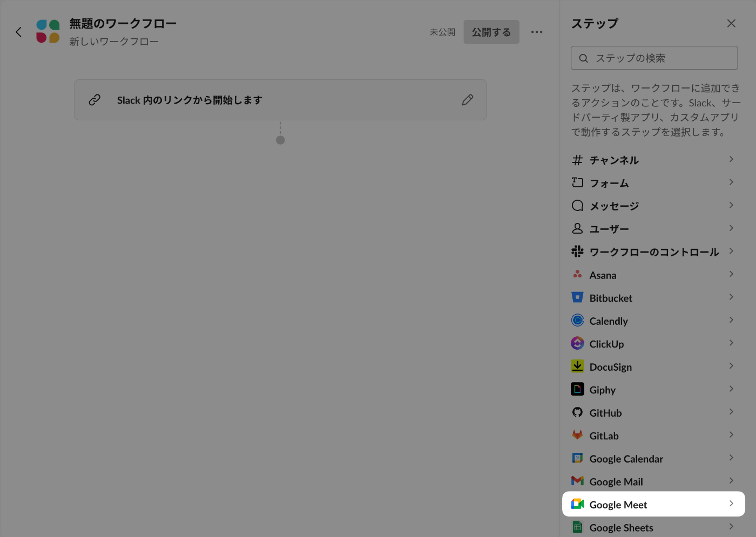Open the three-dot more options menu

pos(537,32)
